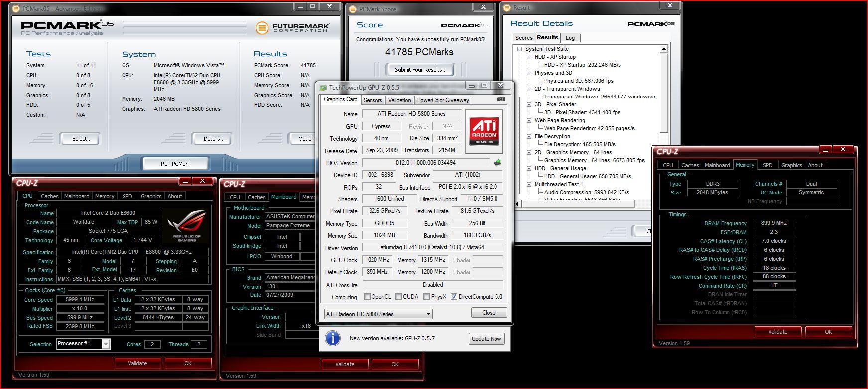The width and height of the screenshot is (868, 389).
Task: Minimize the CPU-Z CPU tab window
Action: pyautogui.click(x=185, y=181)
